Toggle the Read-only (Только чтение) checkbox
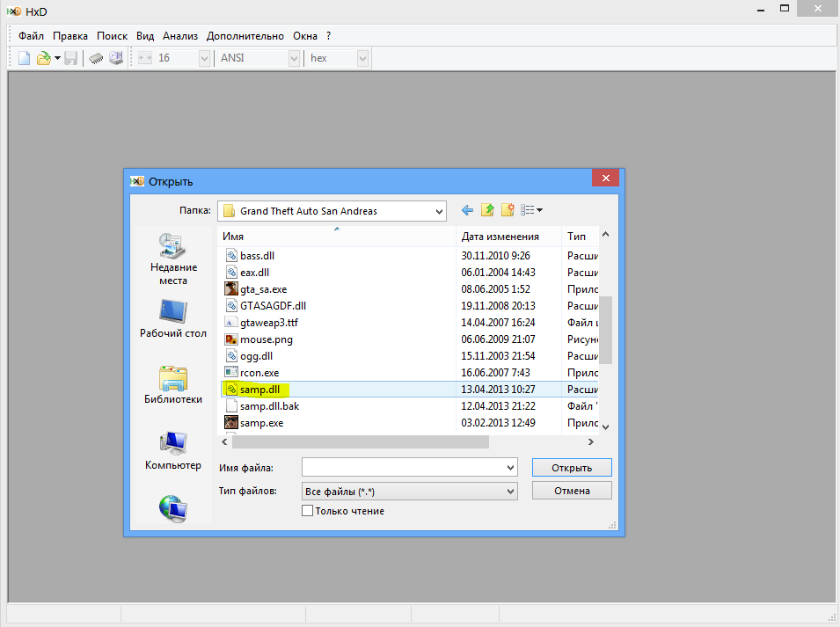840x627 pixels. (x=308, y=511)
